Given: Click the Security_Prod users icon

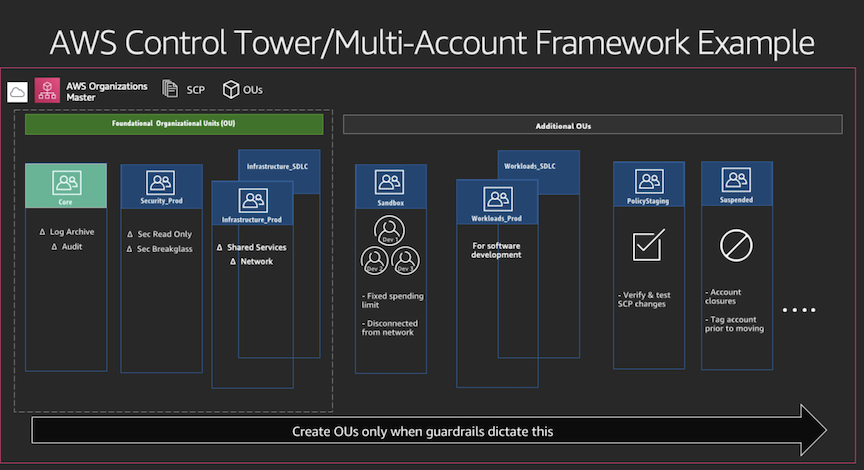Looking at the screenshot, I should 160,182.
